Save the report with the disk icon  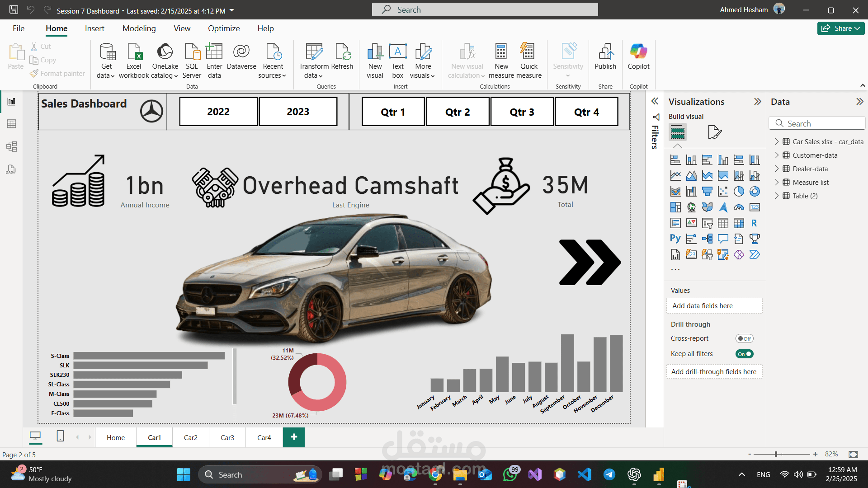[14, 10]
